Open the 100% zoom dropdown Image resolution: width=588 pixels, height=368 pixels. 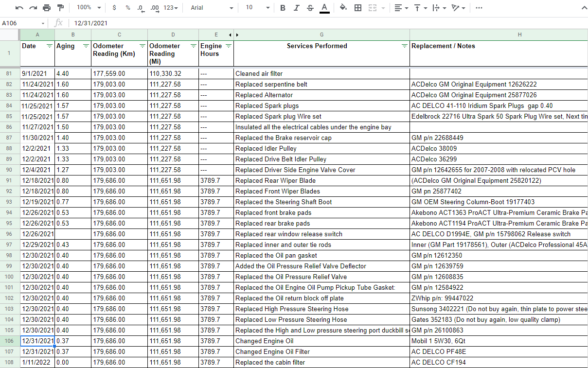coord(89,8)
